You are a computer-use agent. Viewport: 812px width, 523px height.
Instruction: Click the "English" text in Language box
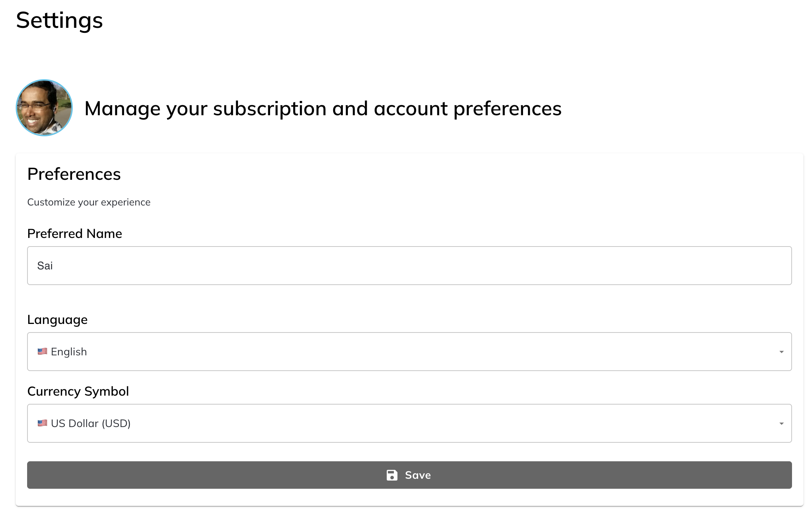pyautogui.click(x=69, y=352)
